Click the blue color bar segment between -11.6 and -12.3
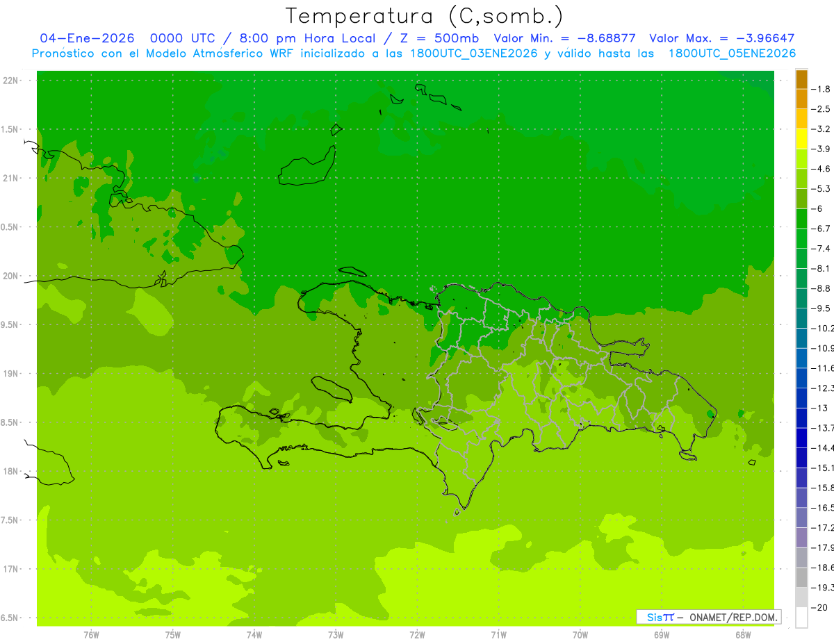834x644 pixels. [801, 378]
